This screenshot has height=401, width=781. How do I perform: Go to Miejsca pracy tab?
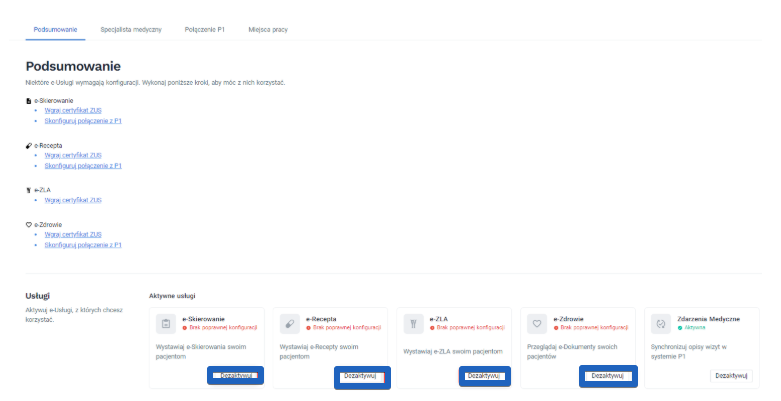[268, 29]
